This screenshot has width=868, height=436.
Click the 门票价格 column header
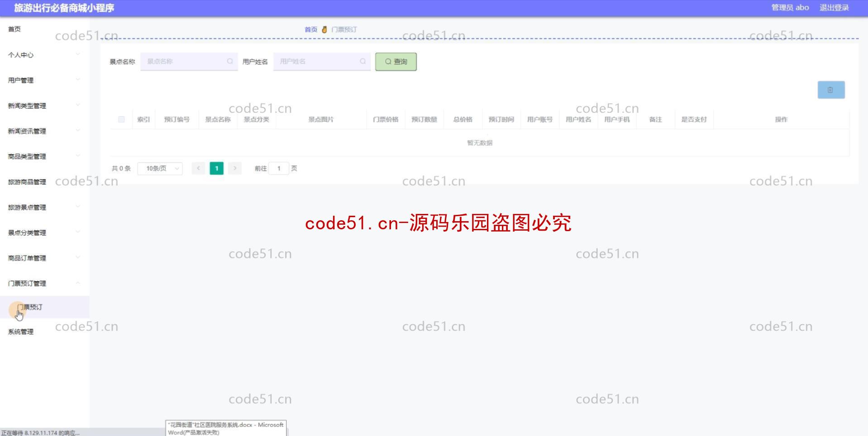pyautogui.click(x=386, y=119)
